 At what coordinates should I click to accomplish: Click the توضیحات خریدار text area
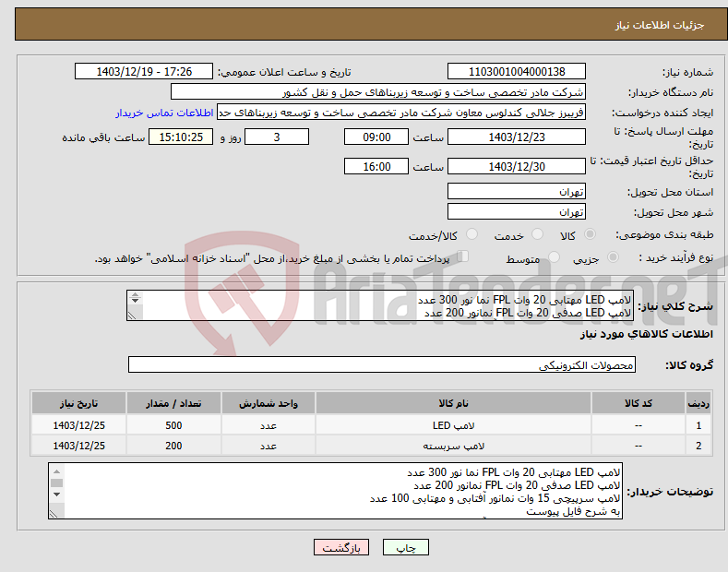[335, 491]
